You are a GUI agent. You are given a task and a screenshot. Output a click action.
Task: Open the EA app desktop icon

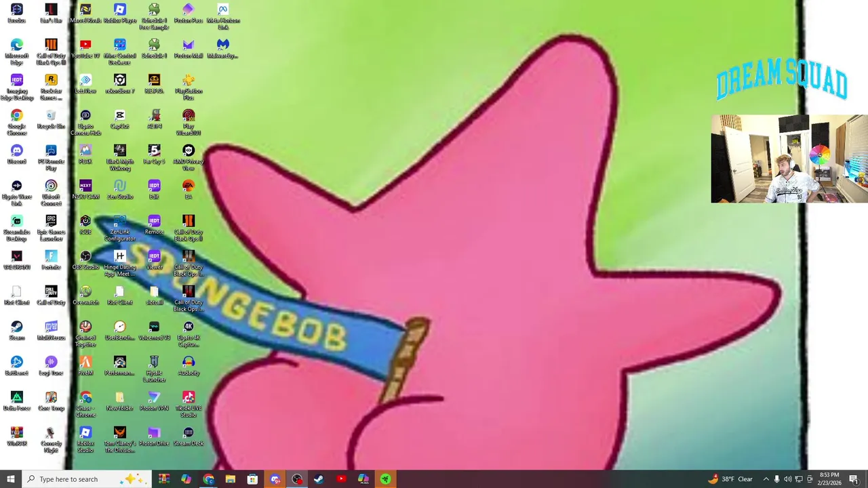point(189,190)
